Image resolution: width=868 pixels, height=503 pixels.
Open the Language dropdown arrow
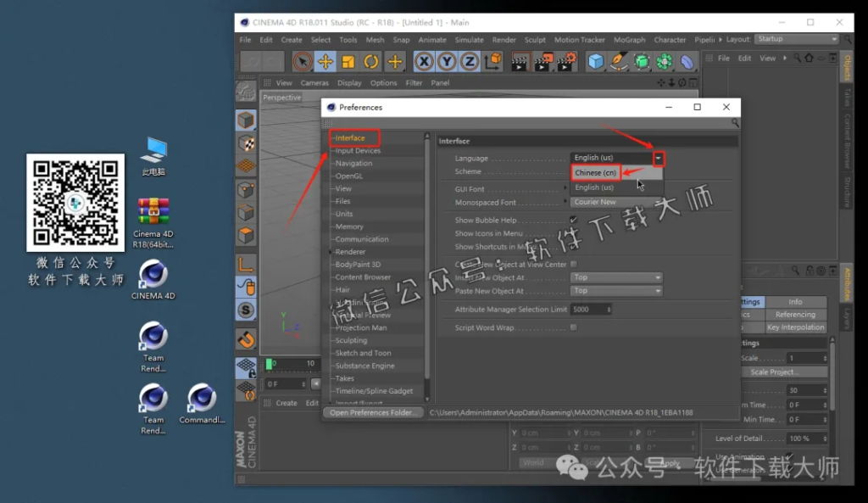[659, 158]
